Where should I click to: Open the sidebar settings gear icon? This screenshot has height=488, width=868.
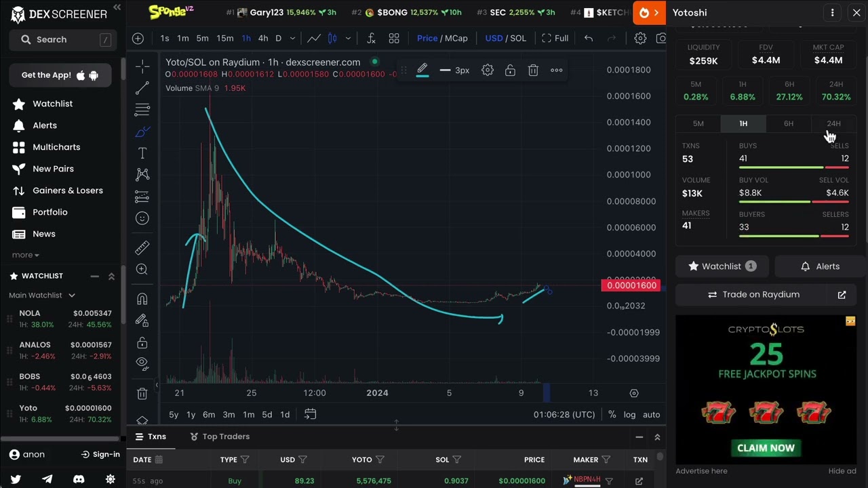tap(110, 479)
